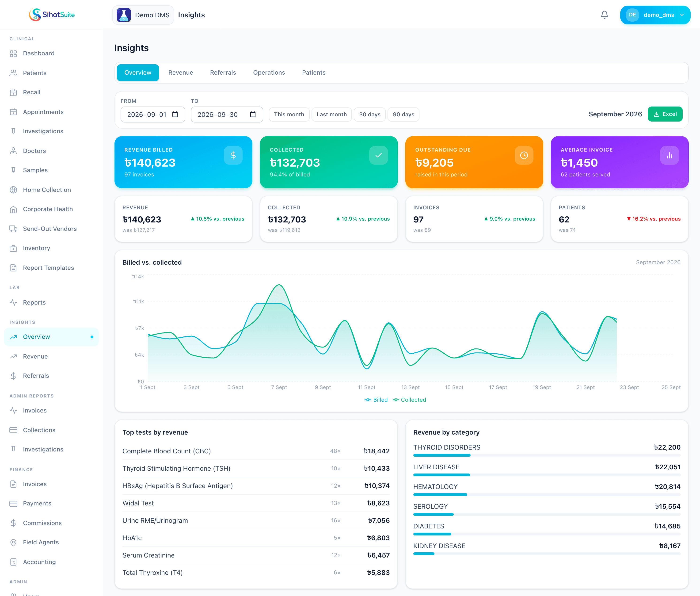700x596 pixels.
Task: Open Admin Reports Invoices
Action: [51, 410]
